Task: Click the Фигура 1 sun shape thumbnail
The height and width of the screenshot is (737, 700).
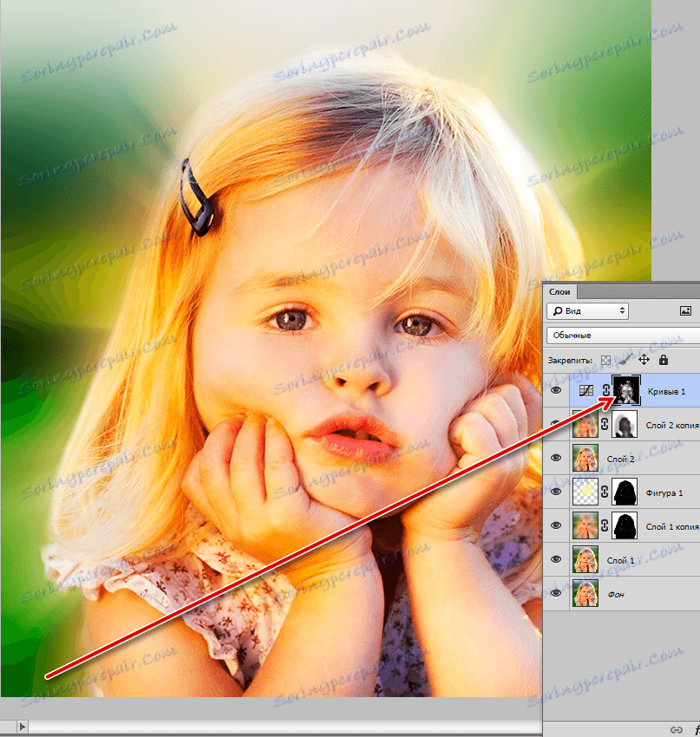Action: point(586,492)
